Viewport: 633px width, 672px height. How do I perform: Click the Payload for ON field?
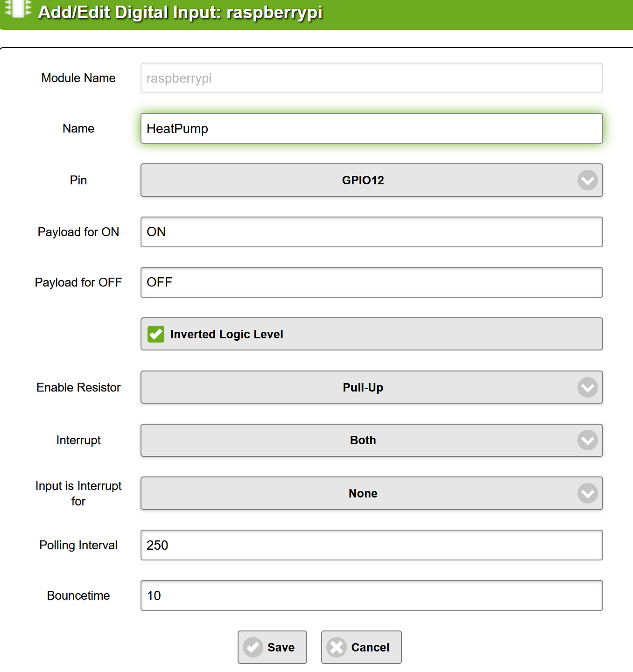point(372,232)
